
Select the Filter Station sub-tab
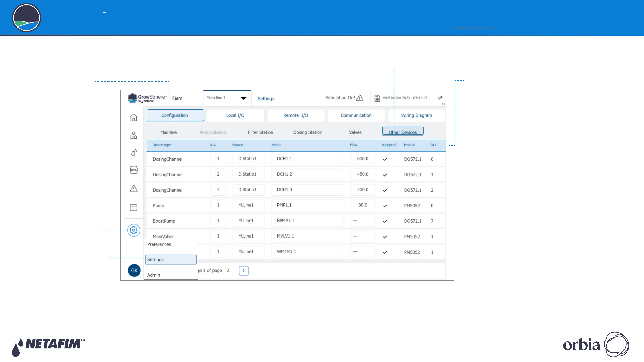pos(260,132)
